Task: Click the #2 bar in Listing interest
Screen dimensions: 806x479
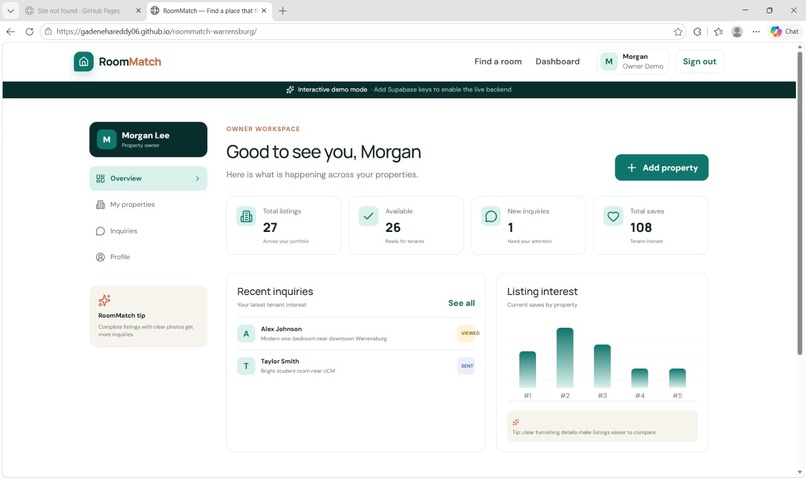Action: click(x=565, y=357)
